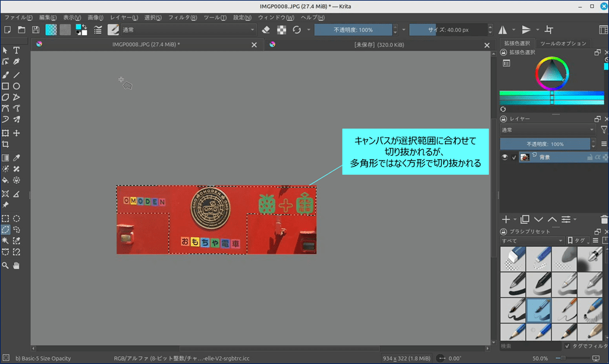Select the Crop tool

[5, 145]
